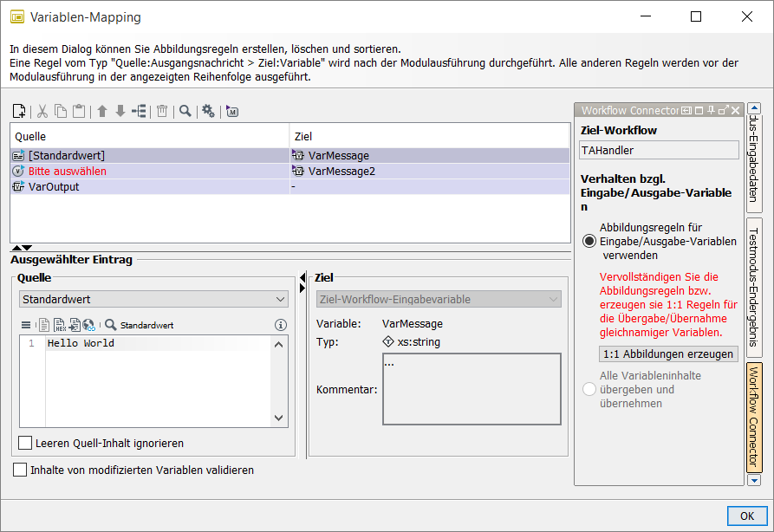This screenshot has width=774, height=532.
Task: Click the move rule down arrow
Action: (x=120, y=111)
